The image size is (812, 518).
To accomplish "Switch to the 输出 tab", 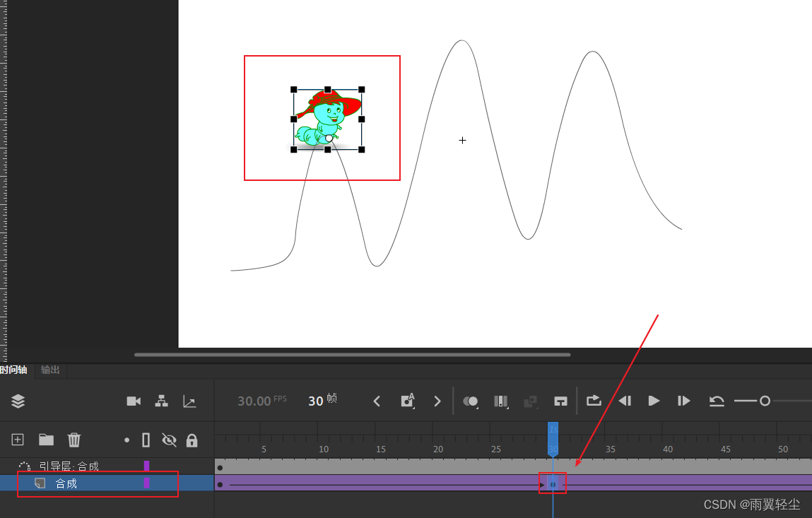I will point(50,370).
